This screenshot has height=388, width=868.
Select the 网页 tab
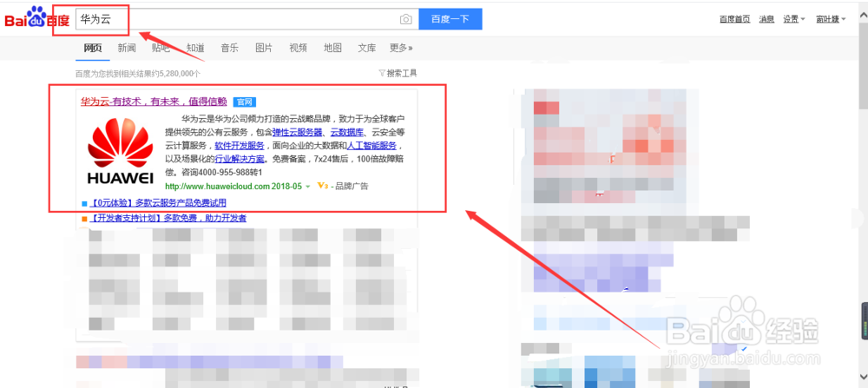coord(93,48)
